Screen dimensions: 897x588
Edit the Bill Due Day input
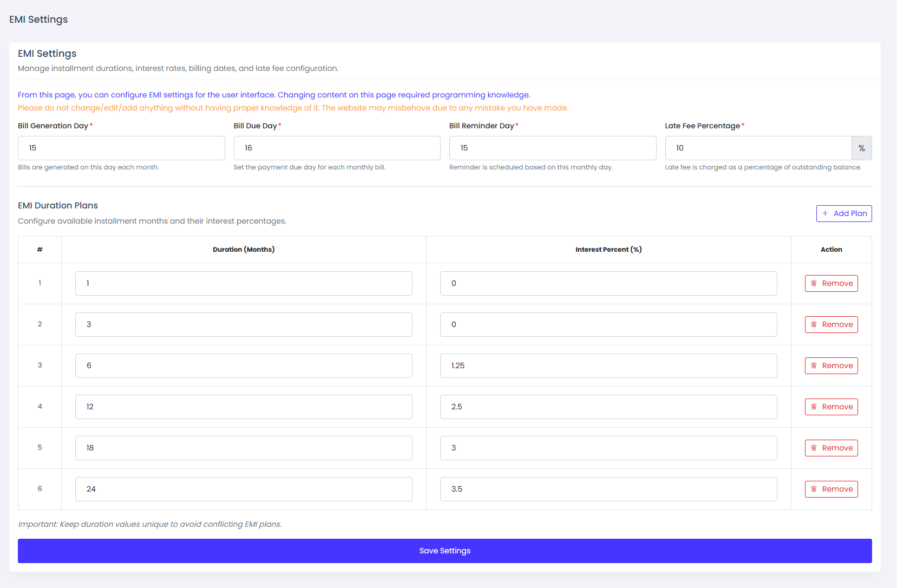click(x=337, y=148)
